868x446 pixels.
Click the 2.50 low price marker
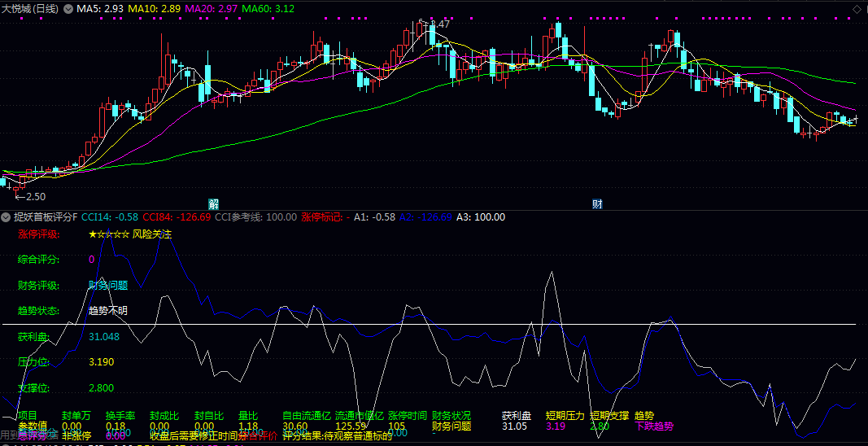(33, 197)
